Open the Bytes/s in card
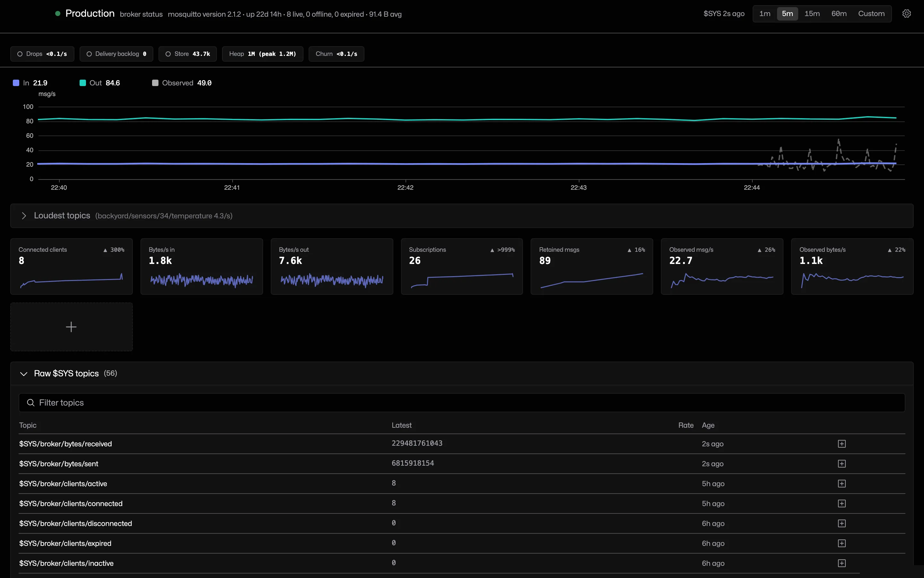Screen dimensions: 924x578 point(201,267)
